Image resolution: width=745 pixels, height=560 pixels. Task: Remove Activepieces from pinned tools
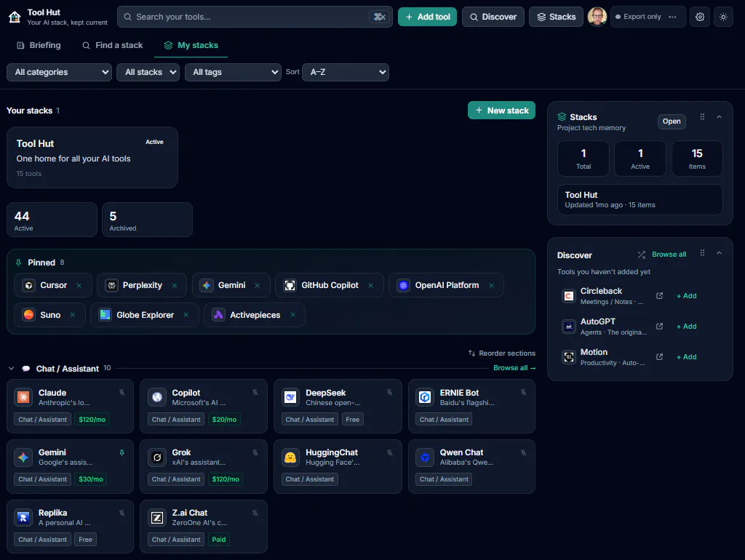tap(292, 315)
